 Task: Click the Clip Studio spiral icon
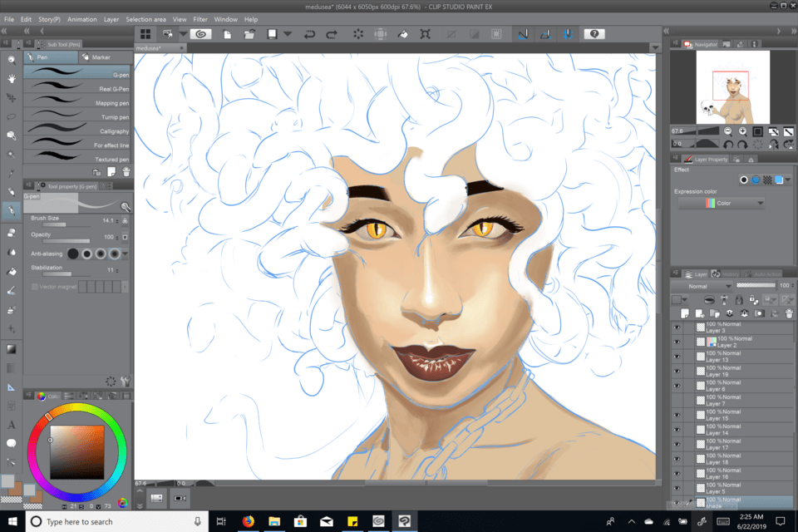pos(199,34)
